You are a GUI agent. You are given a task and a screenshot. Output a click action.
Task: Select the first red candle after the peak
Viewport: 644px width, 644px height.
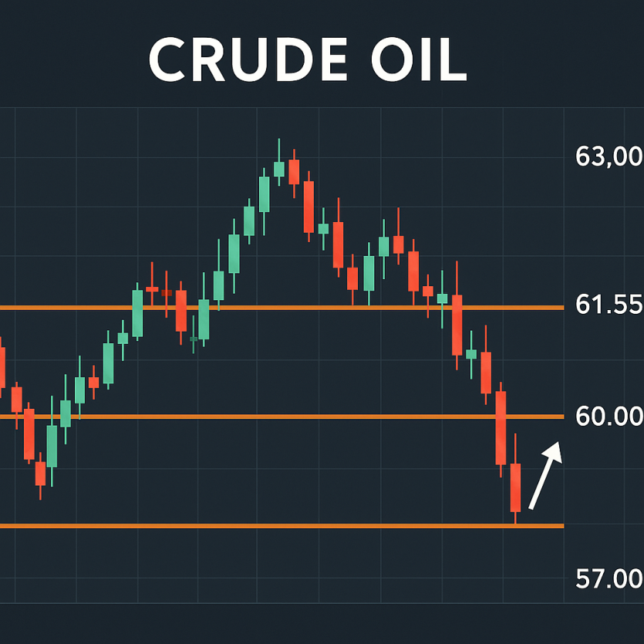coord(293,172)
